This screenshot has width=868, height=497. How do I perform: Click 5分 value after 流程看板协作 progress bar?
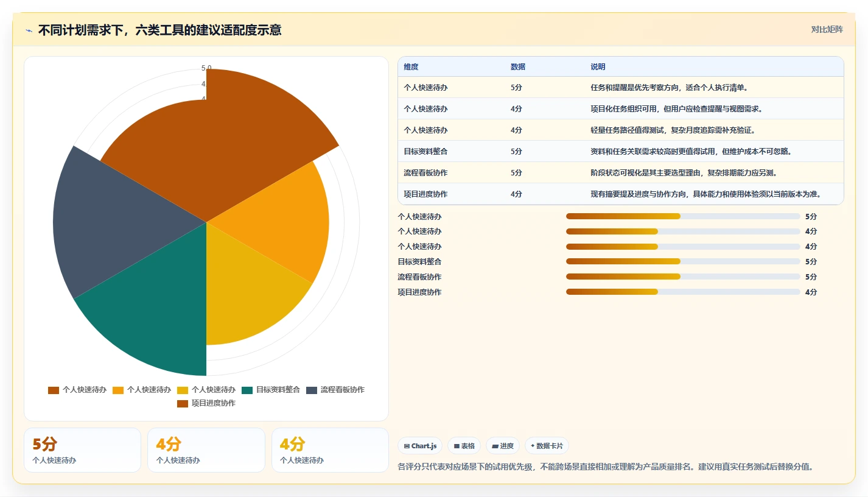(811, 277)
